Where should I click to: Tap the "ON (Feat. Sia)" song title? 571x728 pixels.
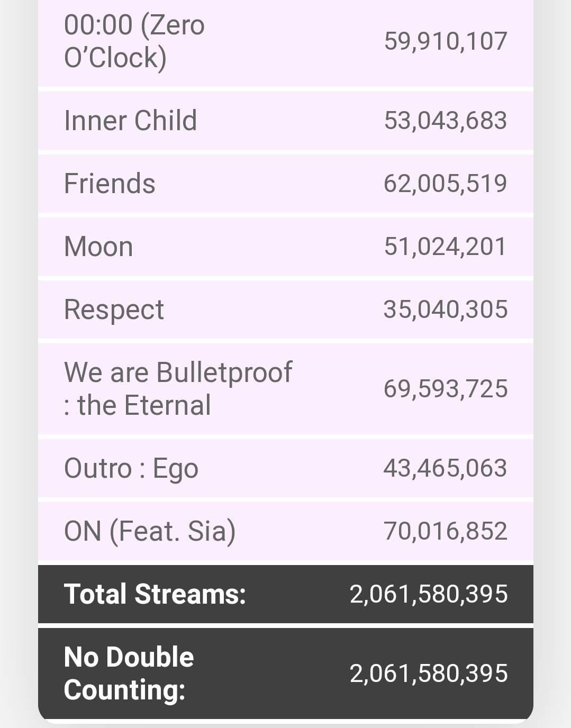150,531
